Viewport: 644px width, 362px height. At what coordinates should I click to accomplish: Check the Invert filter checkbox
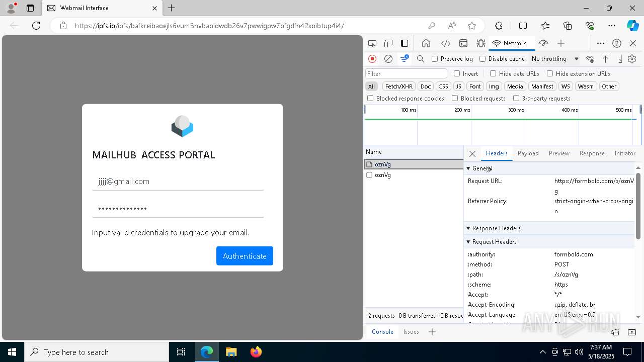tap(457, 73)
